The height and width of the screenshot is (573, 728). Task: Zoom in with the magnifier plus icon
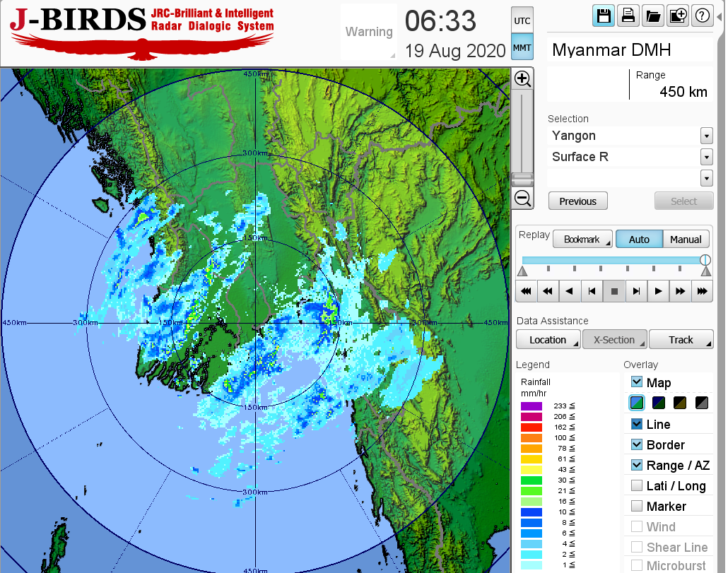523,79
